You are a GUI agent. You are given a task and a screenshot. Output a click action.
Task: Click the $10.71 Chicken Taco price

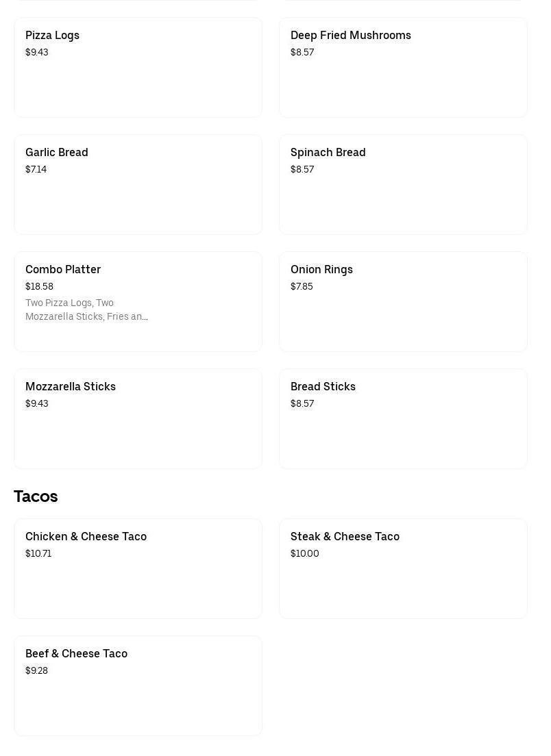pyautogui.click(x=38, y=553)
